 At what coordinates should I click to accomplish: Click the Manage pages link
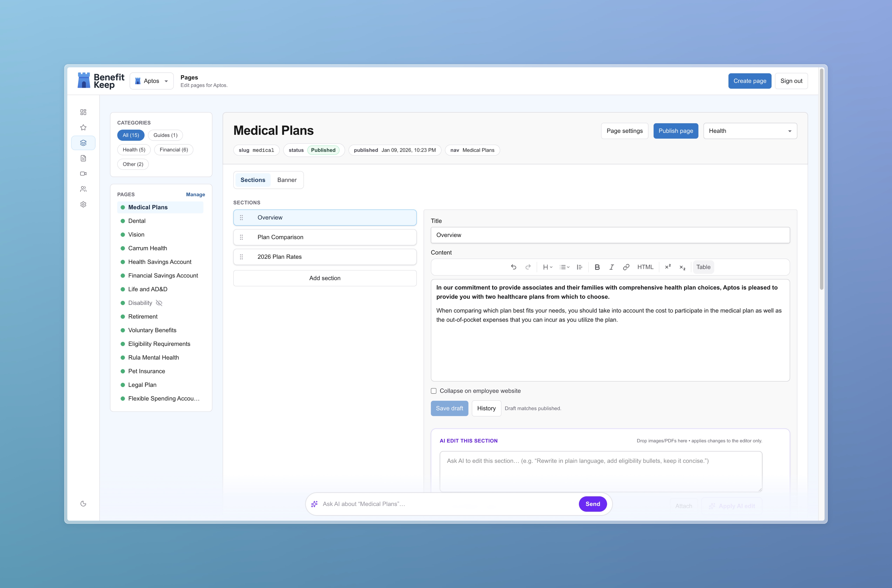click(x=195, y=194)
